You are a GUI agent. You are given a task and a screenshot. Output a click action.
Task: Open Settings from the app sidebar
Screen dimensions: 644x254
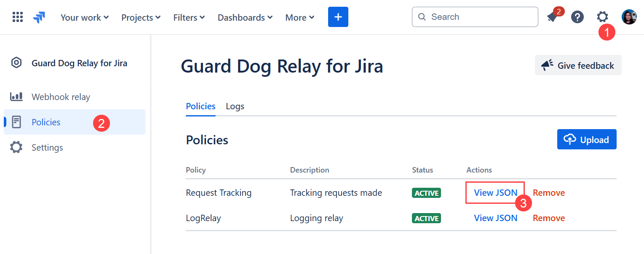point(47,147)
